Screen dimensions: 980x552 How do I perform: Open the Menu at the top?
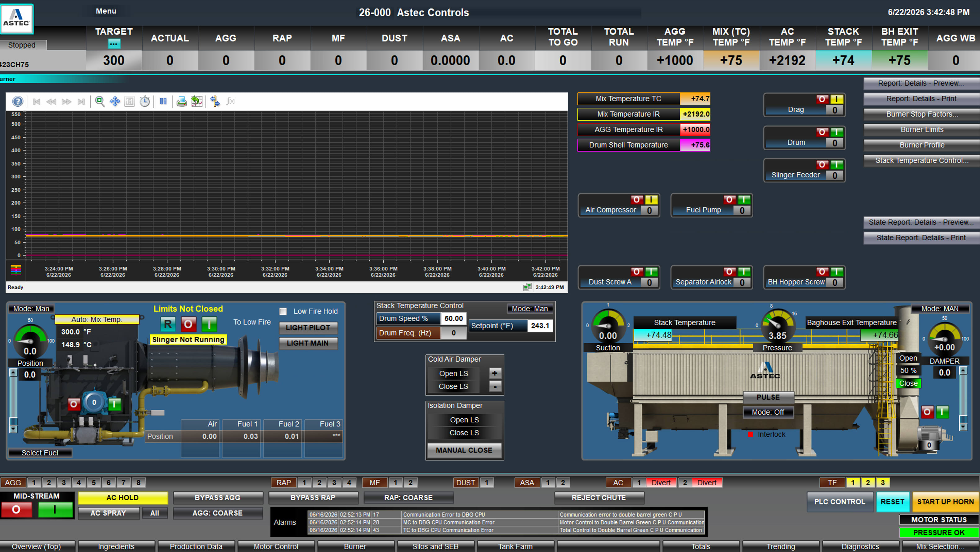tap(106, 11)
